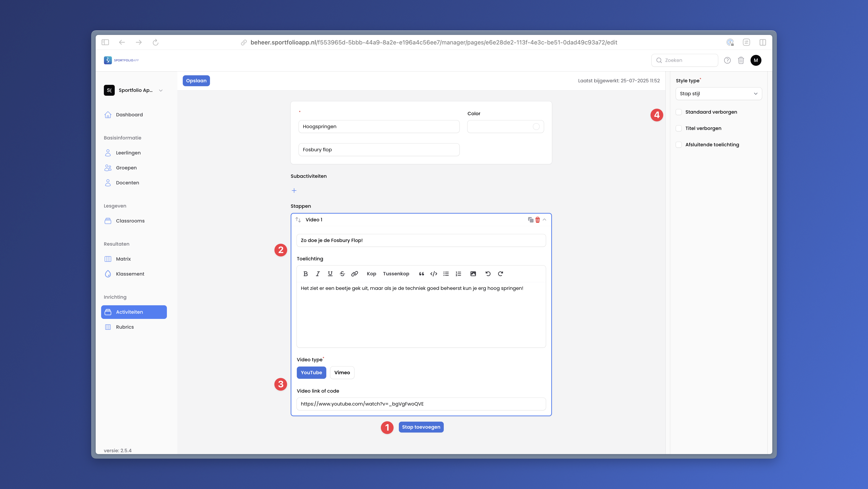Create a numbered list in editor
868x489 pixels.
click(x=458, y=274)
